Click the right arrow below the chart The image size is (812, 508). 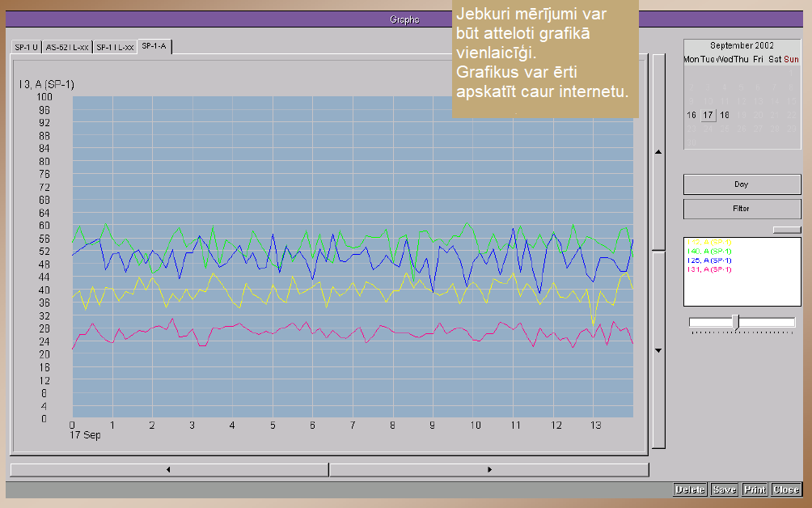[x=489, y=470]
